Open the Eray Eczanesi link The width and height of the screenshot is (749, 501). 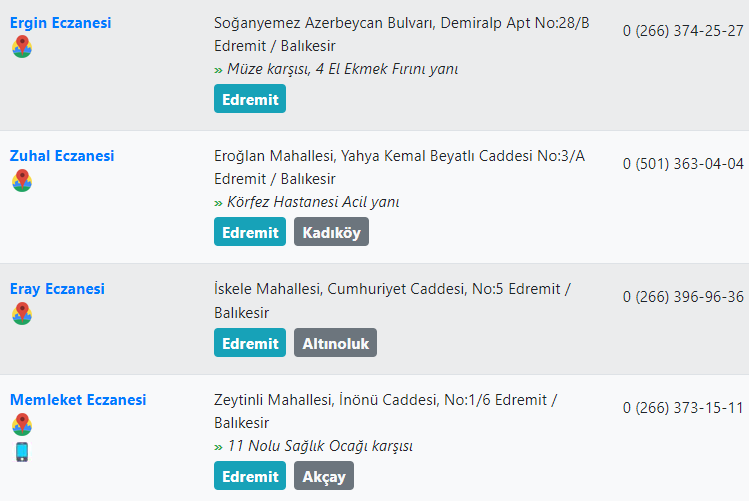pyautogui.click(x=57, y=289)
